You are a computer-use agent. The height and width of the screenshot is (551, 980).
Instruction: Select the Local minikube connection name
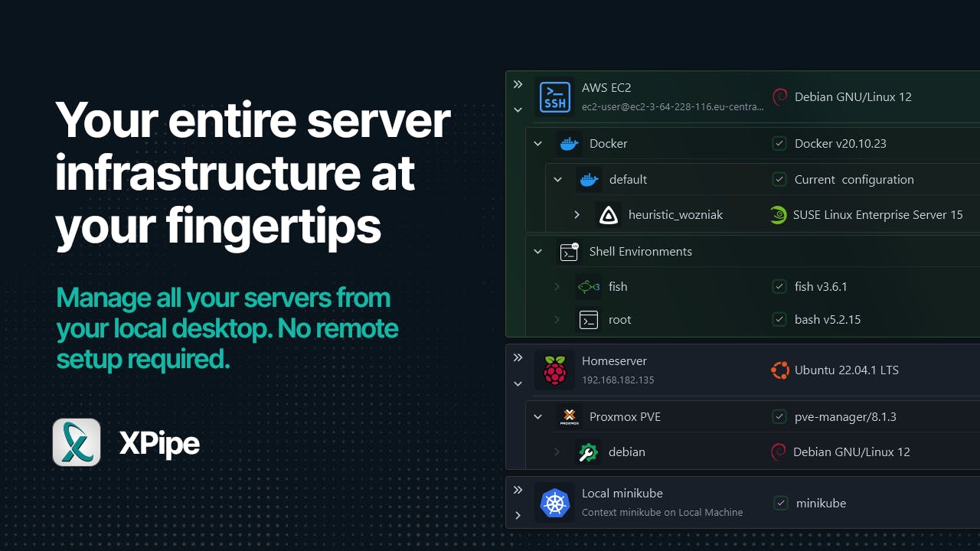point(622,494)
